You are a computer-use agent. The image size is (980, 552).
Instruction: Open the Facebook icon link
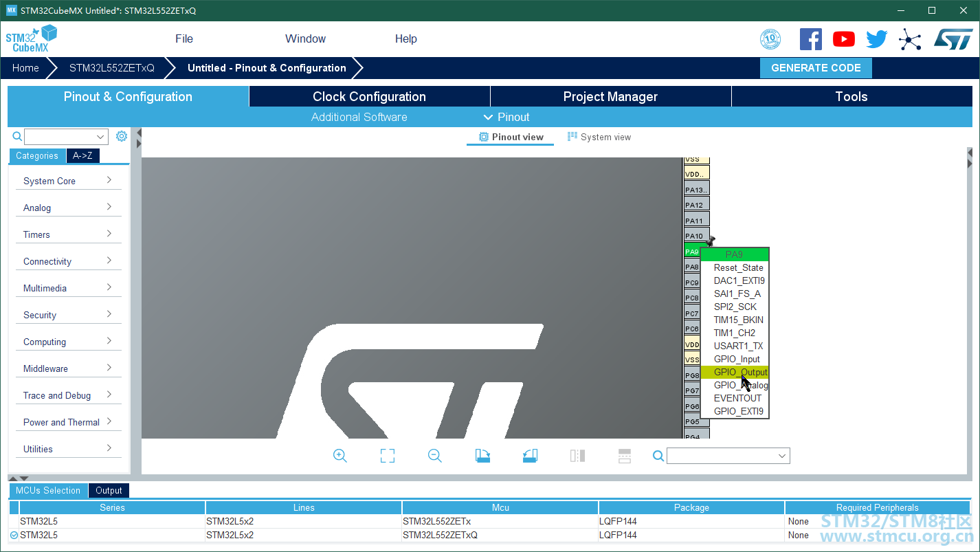(x=811, y=39)
